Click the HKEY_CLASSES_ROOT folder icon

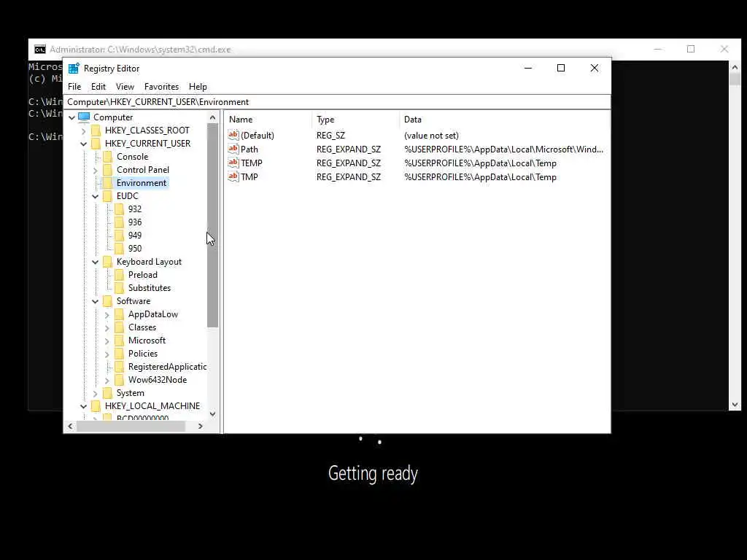[x=96, y=131]
